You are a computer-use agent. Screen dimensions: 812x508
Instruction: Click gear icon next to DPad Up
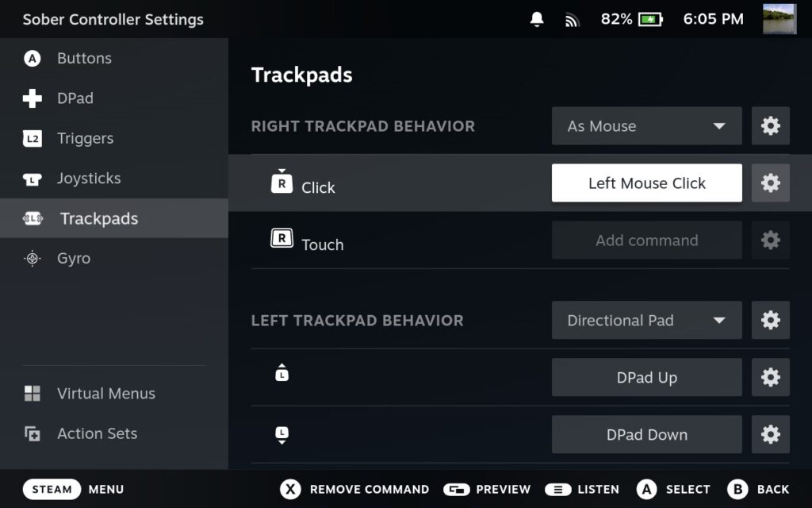coord(770,378)
